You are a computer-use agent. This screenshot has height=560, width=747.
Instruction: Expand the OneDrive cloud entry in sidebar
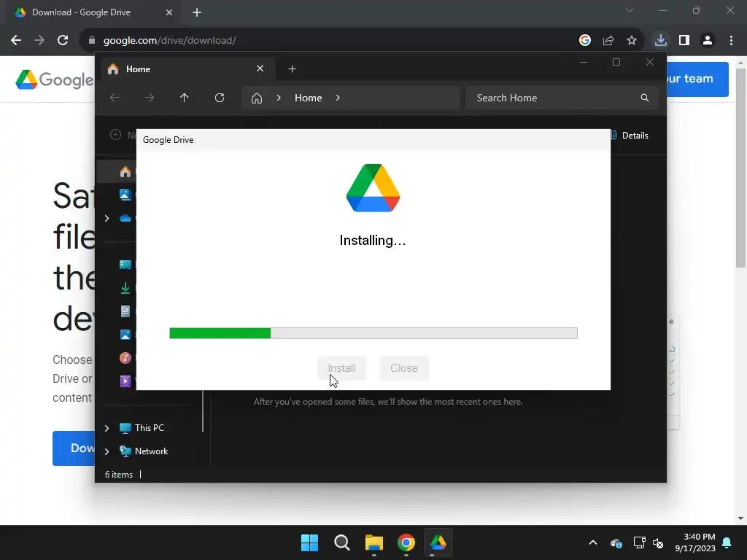click(107, 218)
